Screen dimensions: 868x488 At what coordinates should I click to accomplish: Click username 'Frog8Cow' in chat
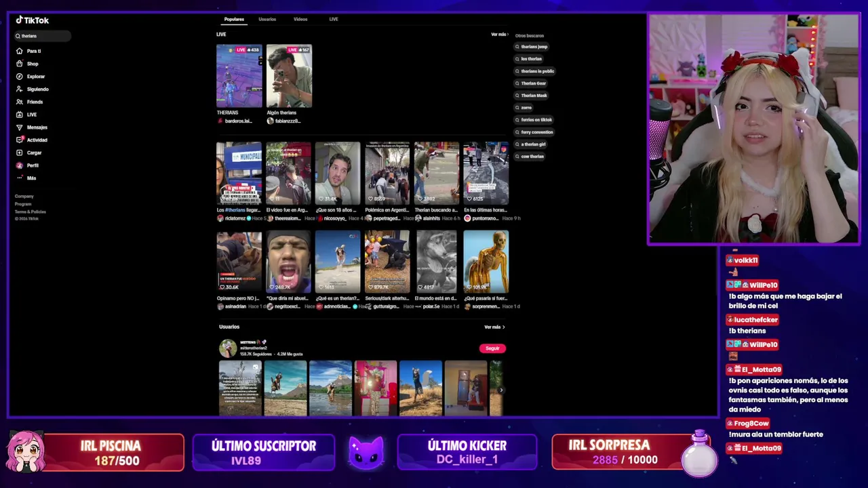751,424
